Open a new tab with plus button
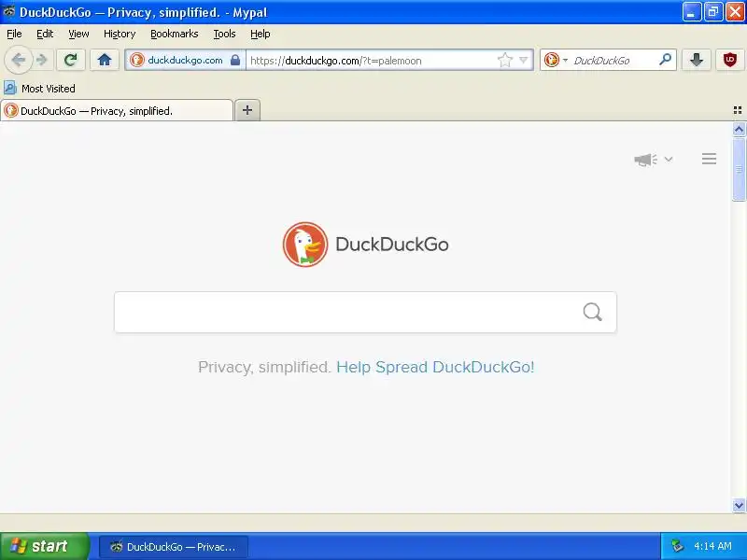747x560 pixels. click(x=247, y=110)
